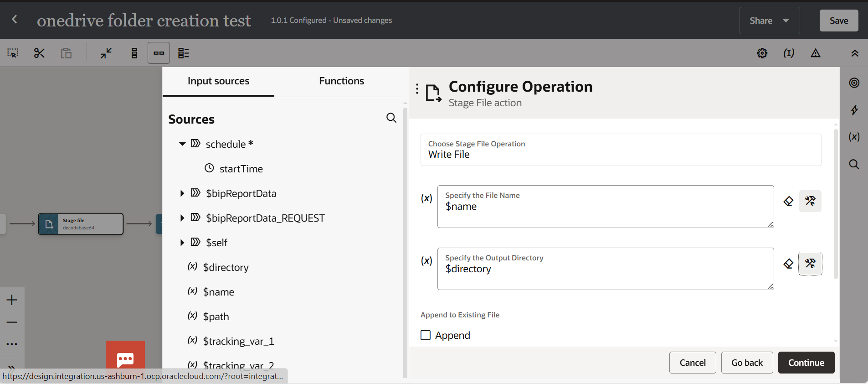Open the global variables (I) toolbar icon
The image size is (868, 384).
point(789,53)
